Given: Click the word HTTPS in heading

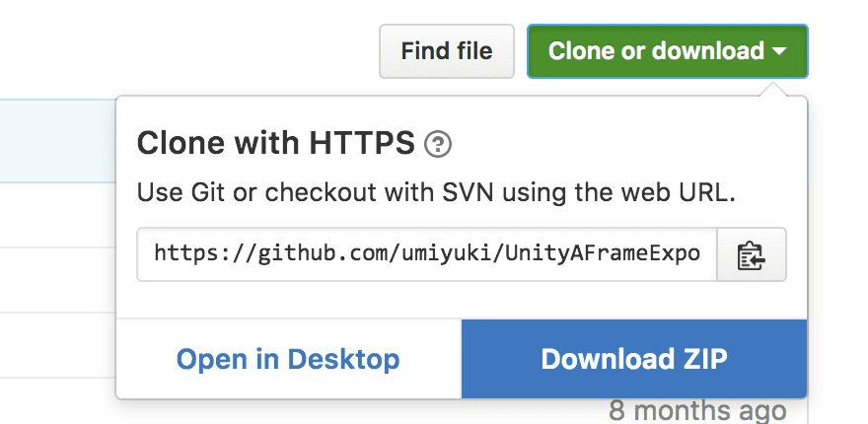Looking at the screenshot, I should [362, 143].
